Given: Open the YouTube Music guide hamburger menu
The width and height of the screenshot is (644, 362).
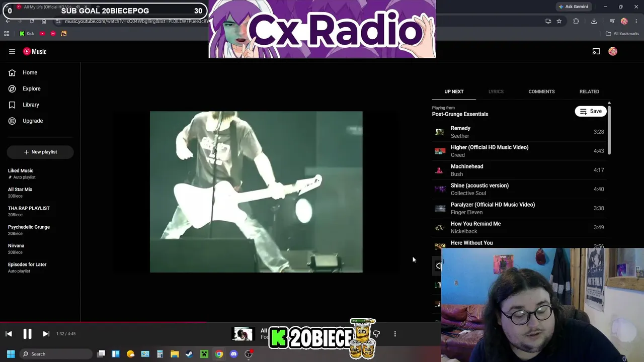Looking at the screenshot, I should [12, 51].
